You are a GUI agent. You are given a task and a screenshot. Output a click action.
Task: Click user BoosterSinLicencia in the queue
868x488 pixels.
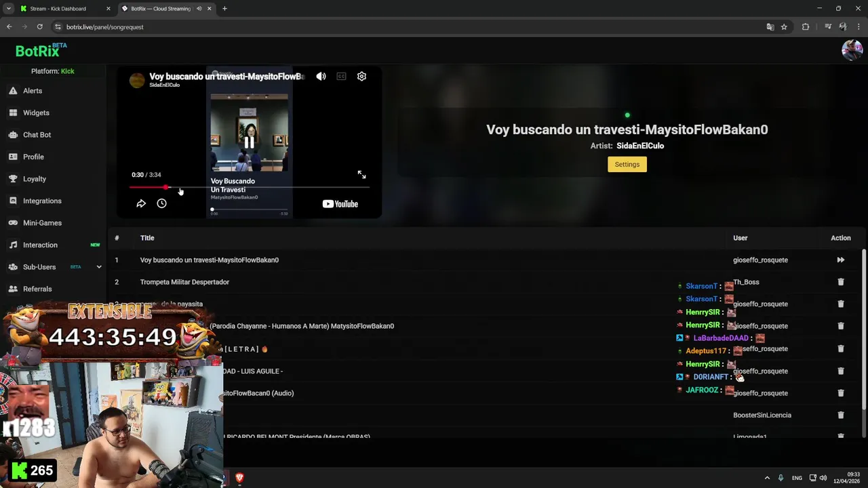[x=762, y=415]
